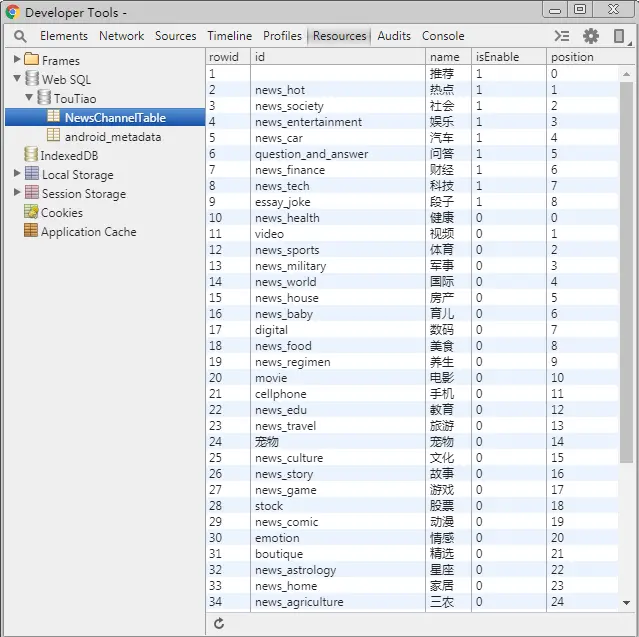Switch to the Elements tab
639x637 pixels.
(64, 36)
